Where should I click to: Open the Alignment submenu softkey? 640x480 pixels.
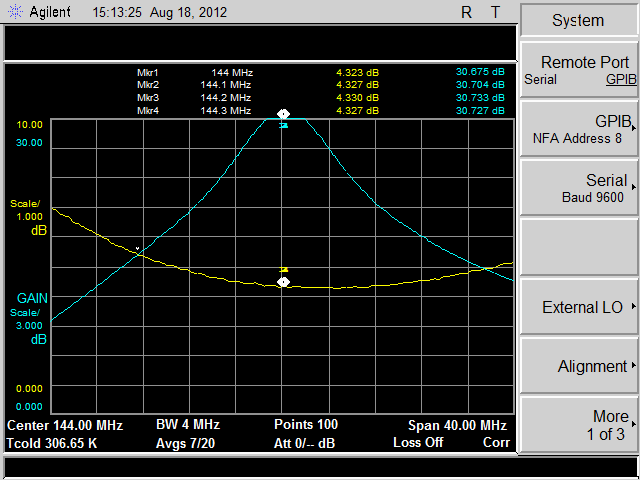coord(579,366)
